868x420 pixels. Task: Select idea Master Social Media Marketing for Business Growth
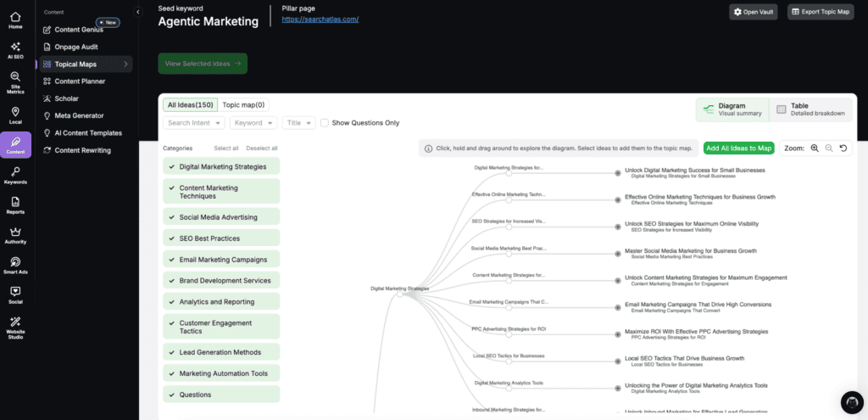[618, 254]
